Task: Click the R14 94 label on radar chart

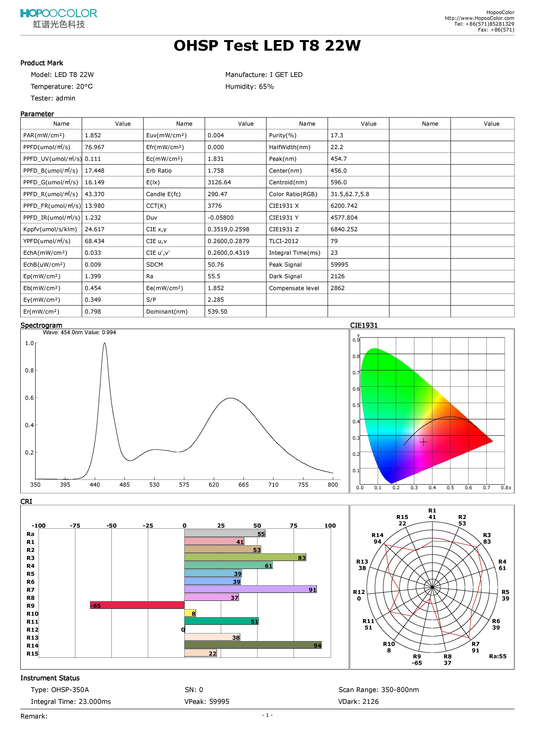Action: pos(378,538)
